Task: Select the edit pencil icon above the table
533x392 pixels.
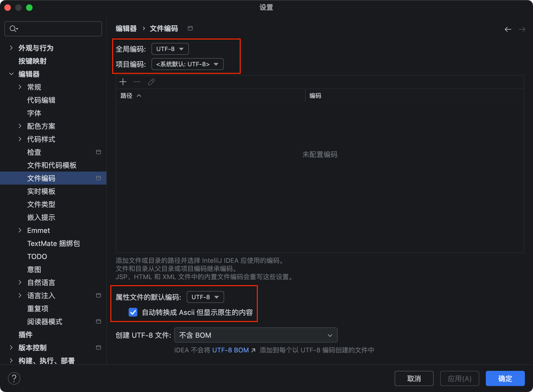Action: 151,82
